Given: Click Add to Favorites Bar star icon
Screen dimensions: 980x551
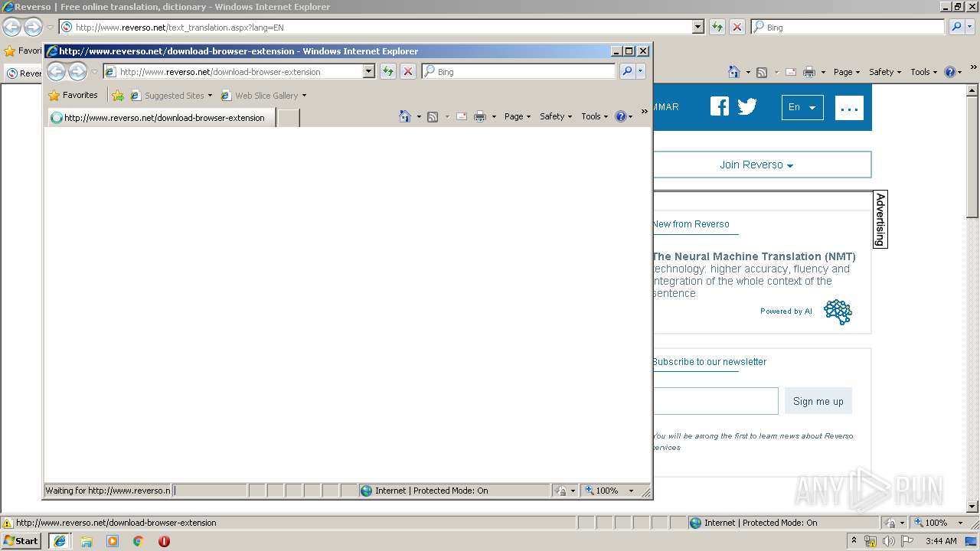Looking at the screenshot, I should [118, 96].
